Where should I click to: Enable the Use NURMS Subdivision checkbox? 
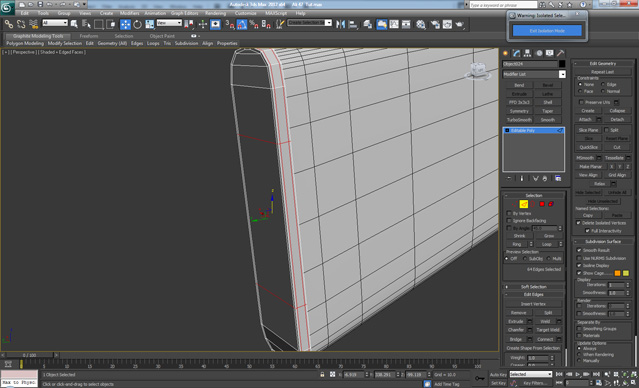pyautogui.click(x=579, y=258)
